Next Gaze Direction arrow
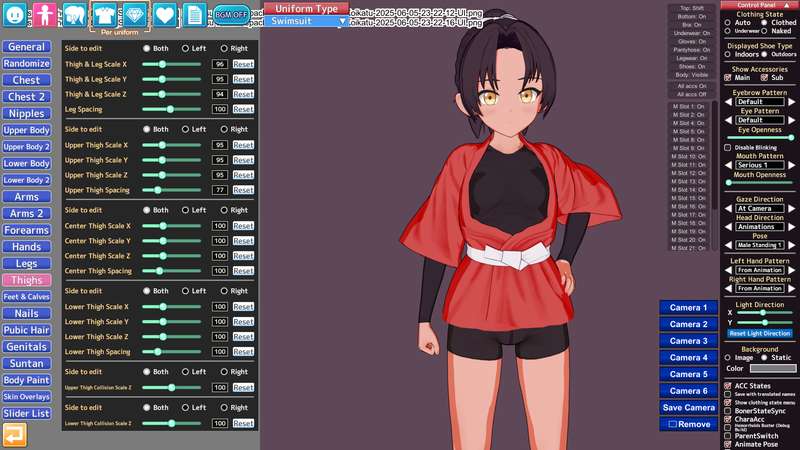The width and height of the screenshot is (800, 450). pyautogui.click(x=791, y=208)
